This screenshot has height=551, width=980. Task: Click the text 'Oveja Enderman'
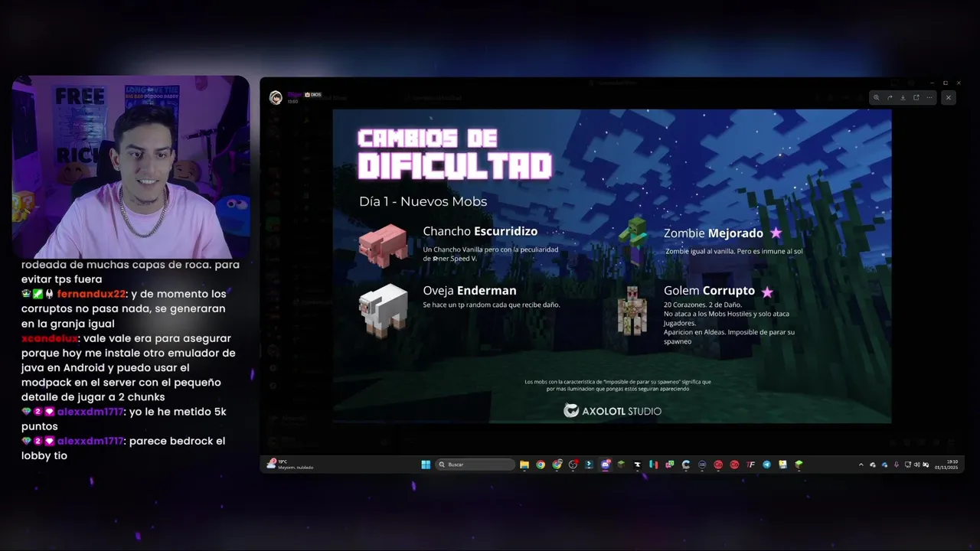click(x=469, y=291)
